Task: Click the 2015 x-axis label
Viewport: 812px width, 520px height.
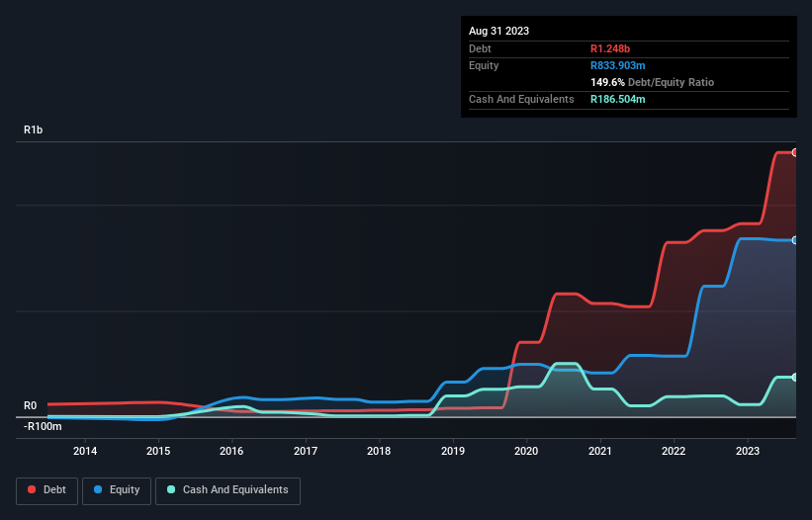Action: (158, 451)
